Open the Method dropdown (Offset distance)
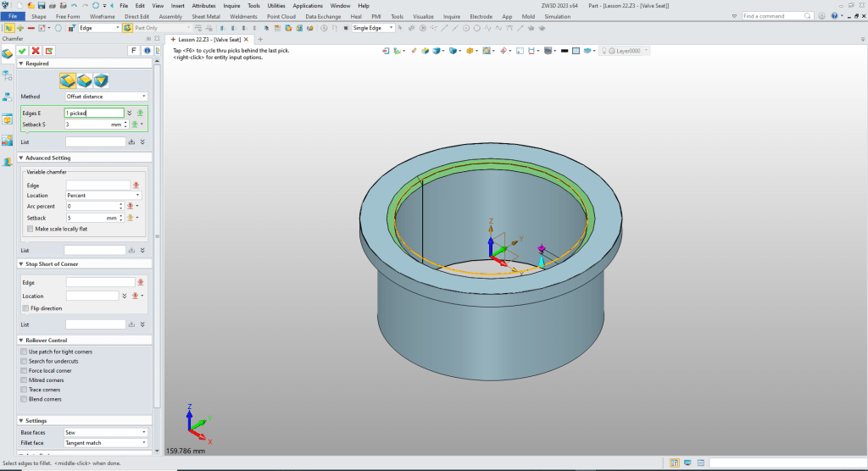The width and height of the screenshot is (868, 471). pos(107,97)
